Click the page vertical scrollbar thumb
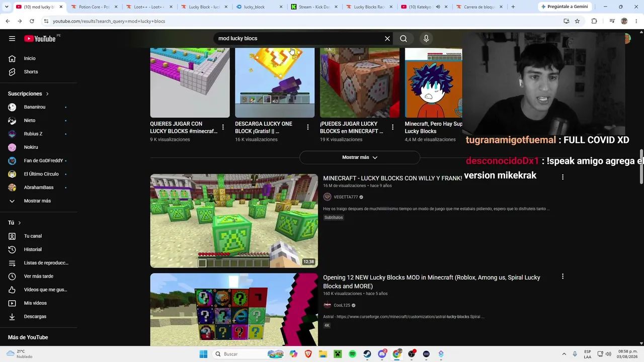Image resolution: width=644 pixels, height=362 pixels. 641,167
